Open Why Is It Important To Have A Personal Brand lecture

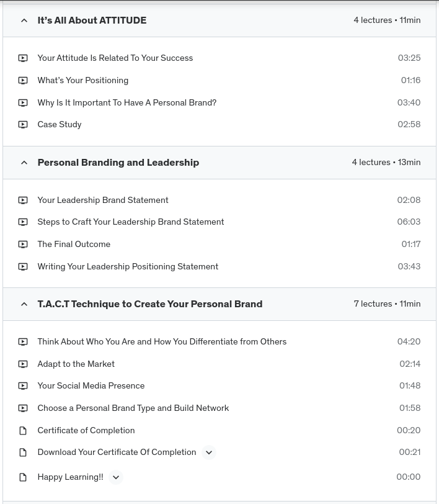click(126, 102)
